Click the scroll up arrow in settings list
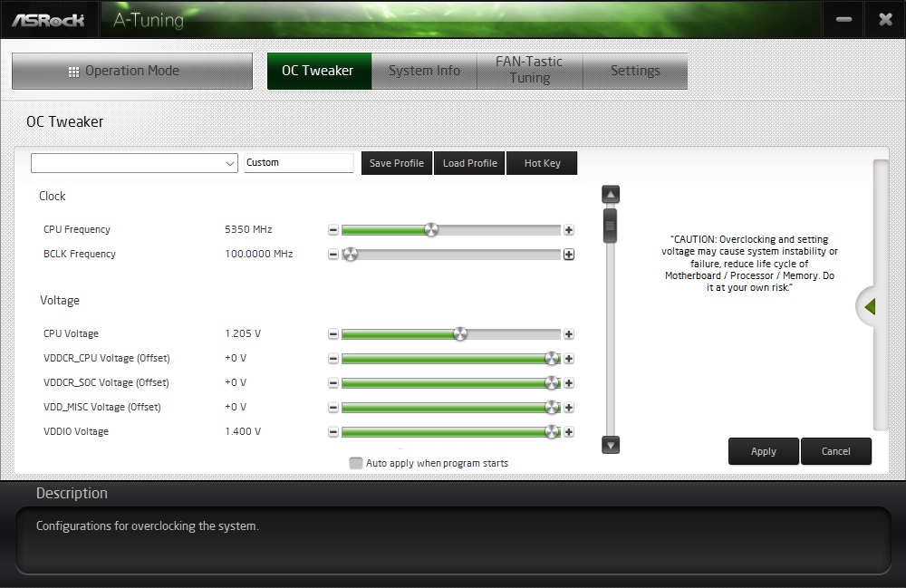The width and height of the screenshot is (906, 588). [x=610, y=194]
